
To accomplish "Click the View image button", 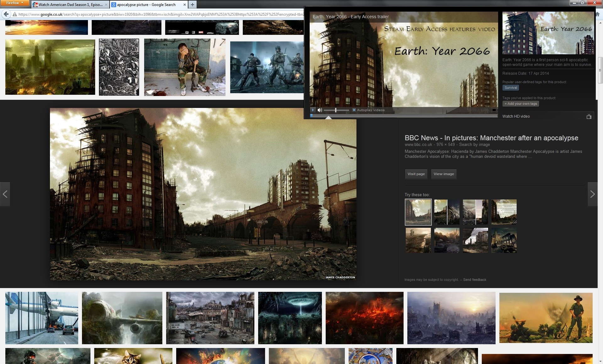I will point(444,174).
